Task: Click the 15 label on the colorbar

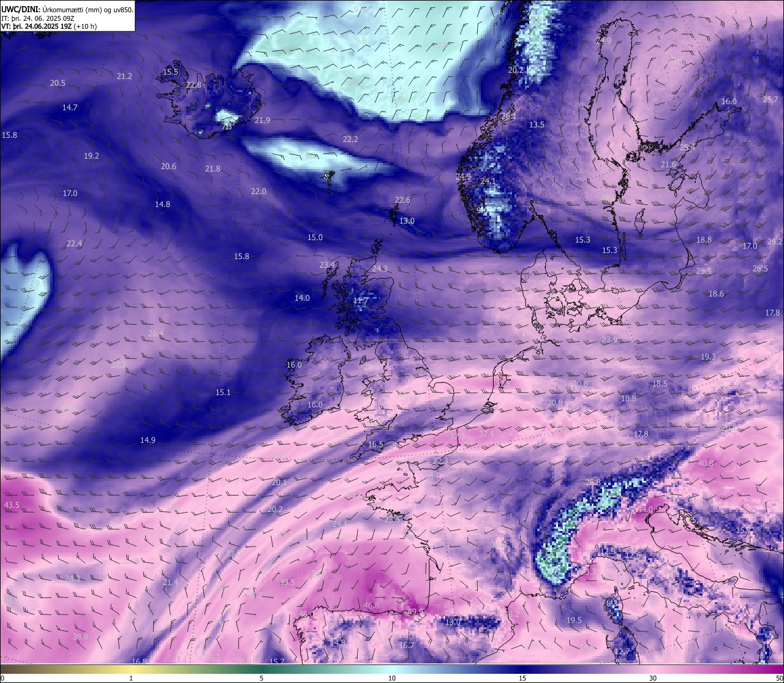Action: pos(522,678)
